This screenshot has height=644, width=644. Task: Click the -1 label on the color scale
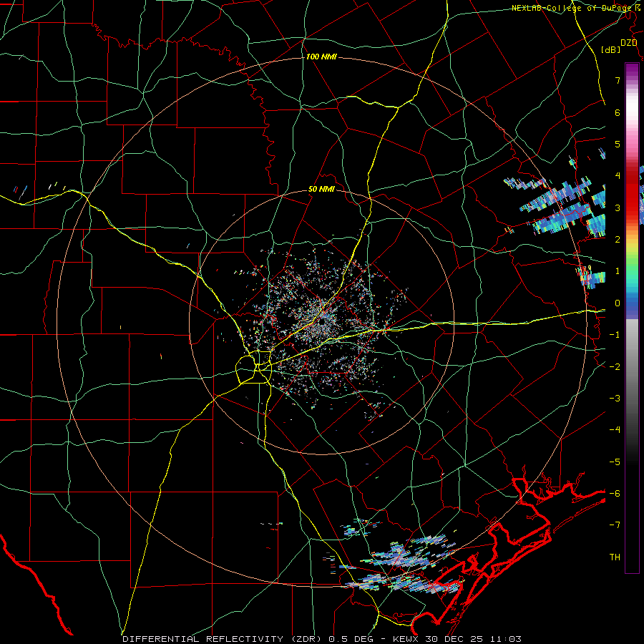[615, 335]
